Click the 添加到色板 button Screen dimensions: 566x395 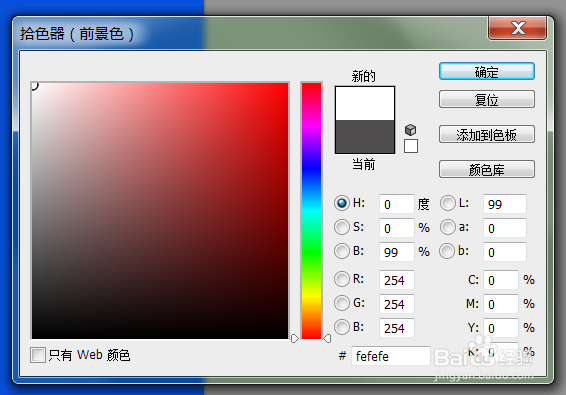(487, 134)
